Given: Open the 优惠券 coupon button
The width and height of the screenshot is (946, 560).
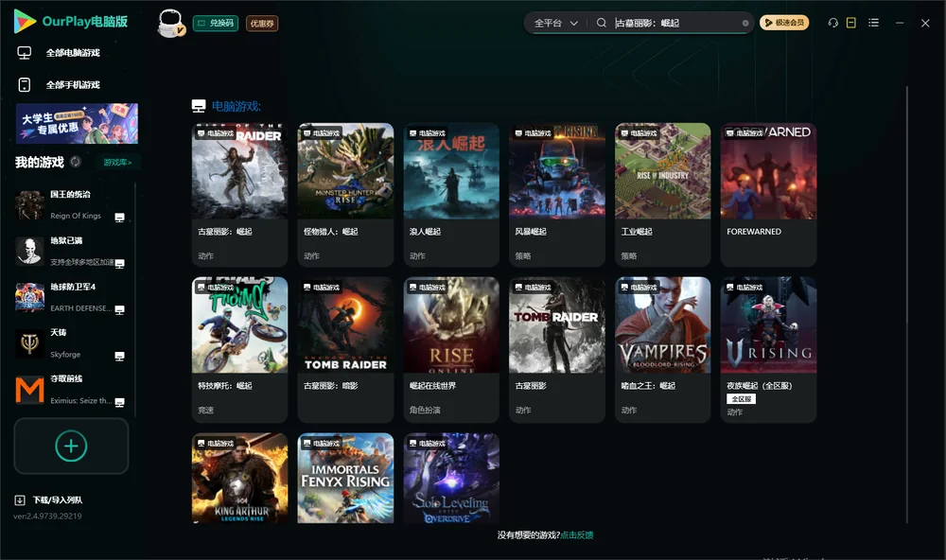Looking at the screenshot, I should [x=262, y=24].
